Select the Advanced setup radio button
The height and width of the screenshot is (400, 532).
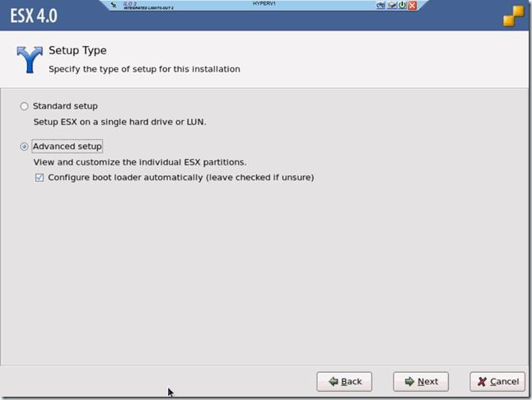coord(24,147)
